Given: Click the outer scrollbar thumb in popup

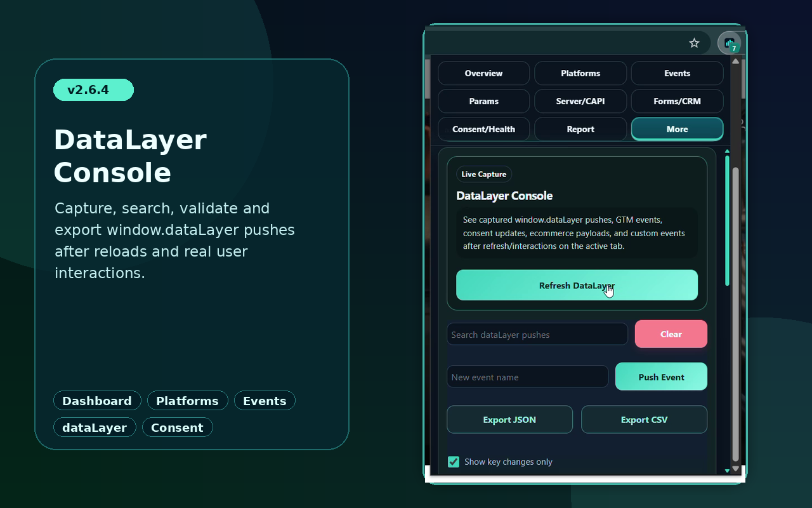Looking at the screenshot, I should tap(736, 314).
